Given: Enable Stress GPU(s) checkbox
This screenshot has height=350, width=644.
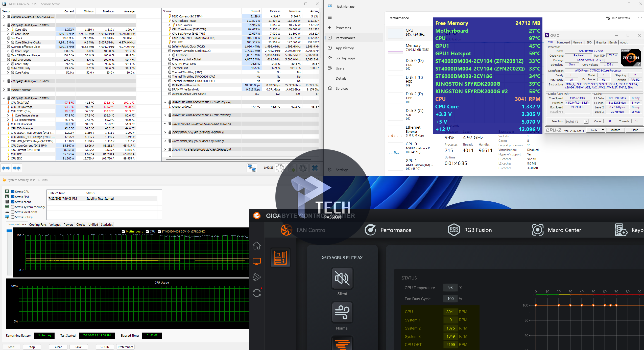Looking at the screenshot, I should point(13,217).
